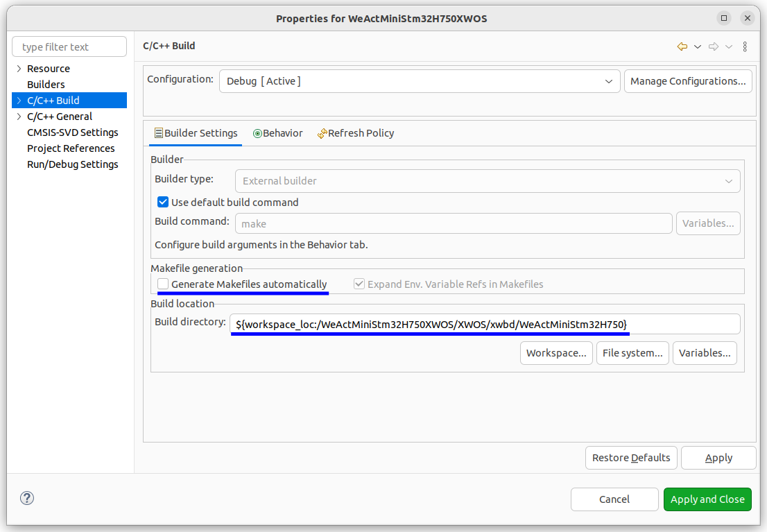The width and height of the screenshot is (767, 532).
Task: Select Project References in the tree
Action: click(x=71, y=148)
